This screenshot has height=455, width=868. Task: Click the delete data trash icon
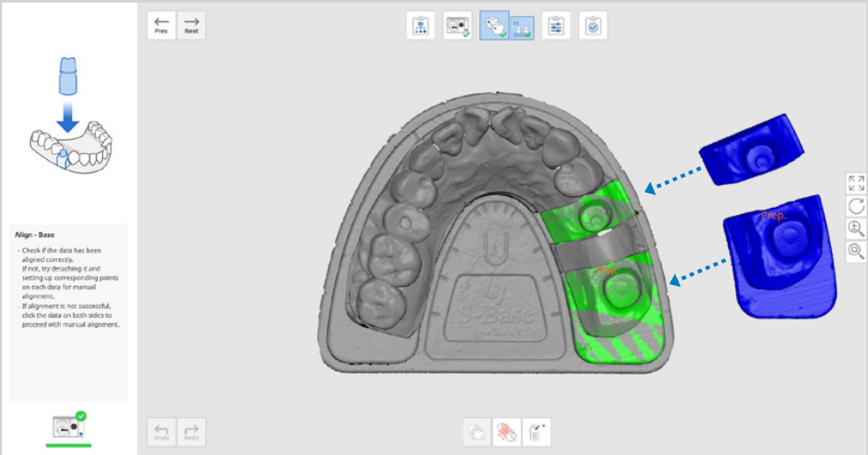point(536,431)
